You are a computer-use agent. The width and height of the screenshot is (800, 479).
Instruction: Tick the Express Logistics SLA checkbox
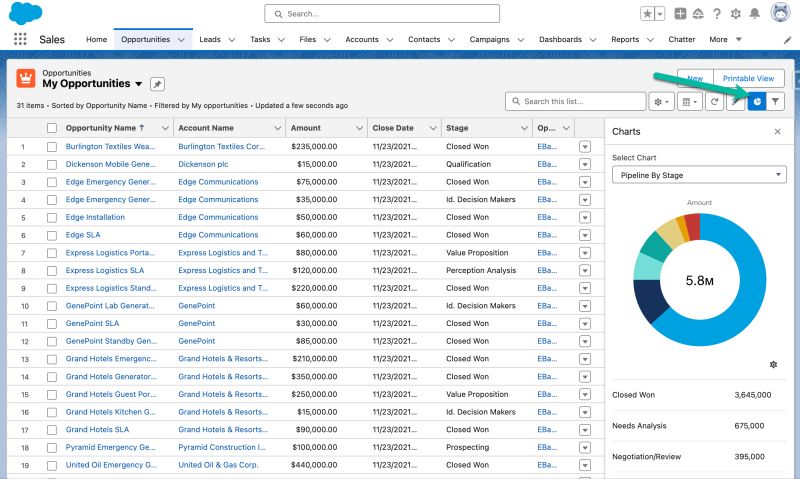click(x=52, y=271)
